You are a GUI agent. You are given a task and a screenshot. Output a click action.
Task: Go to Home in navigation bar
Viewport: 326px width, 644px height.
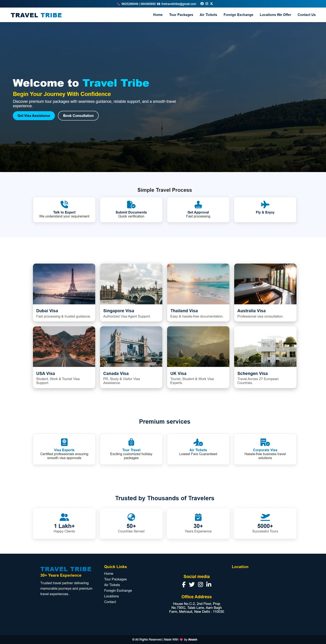tap(158, 15)
